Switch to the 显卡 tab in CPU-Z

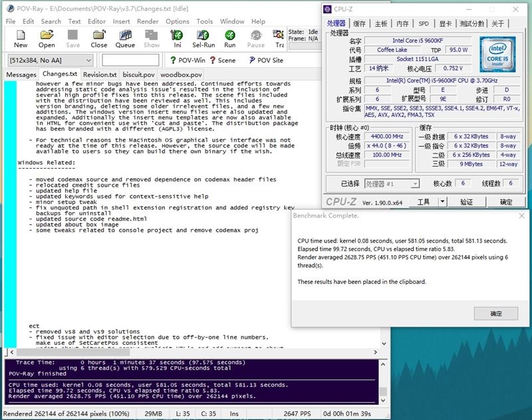pyautogui.click(x=445, y=23)
